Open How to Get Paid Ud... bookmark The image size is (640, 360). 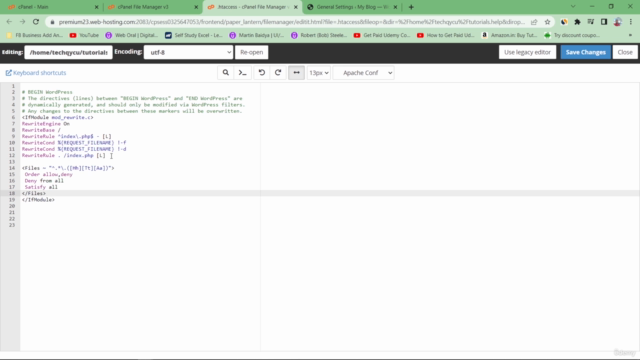(446, 35)
